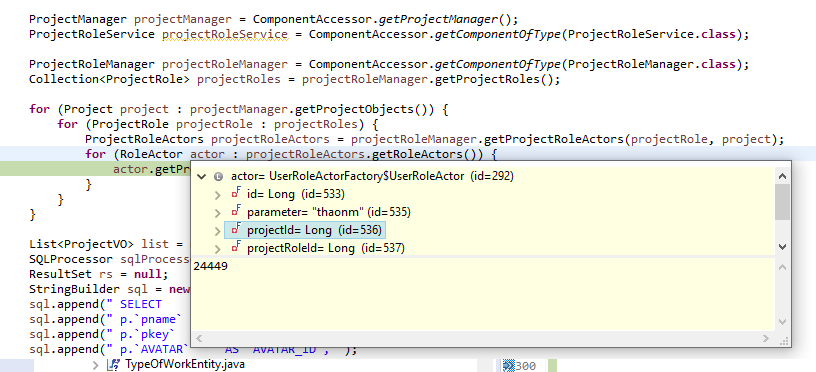Click the right arrow of the horizontal scrollbar
Viewport: 816px width, 372px height.
pos(767,338)
